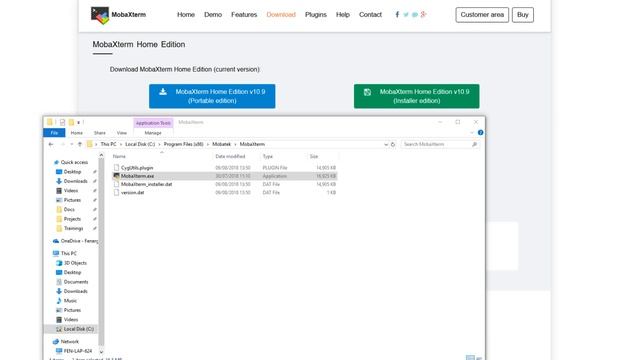The width and height of the screenshot is (640, 360).
Task: Go up one folder level
Action: (80, 144)
